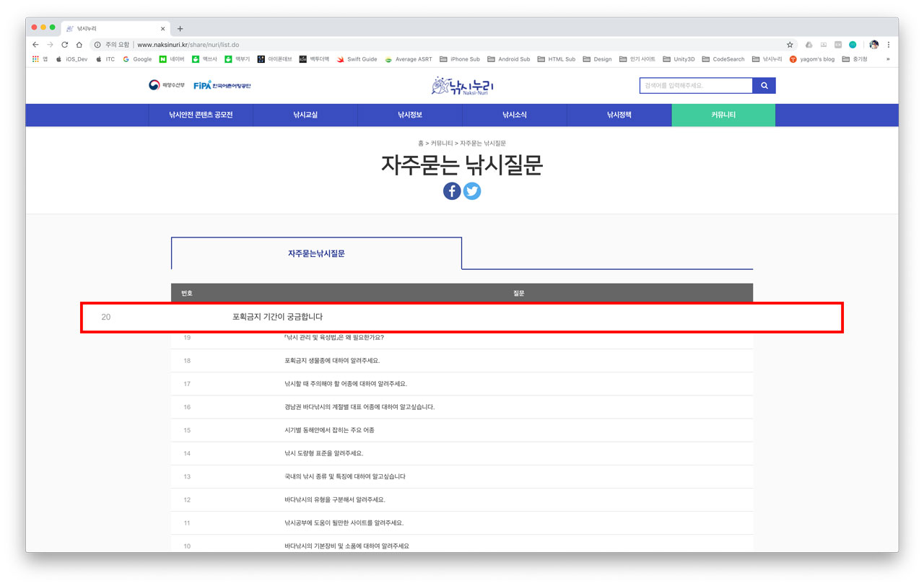Click the browser back arrow
The height and width of the screenshot is (586, 924).
coord(35,43)
